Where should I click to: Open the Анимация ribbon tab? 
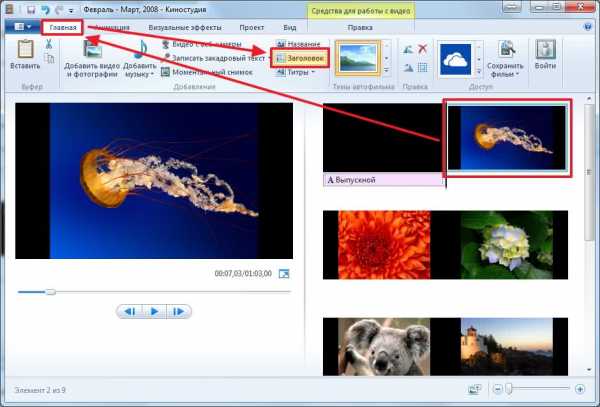click(111, 28)
